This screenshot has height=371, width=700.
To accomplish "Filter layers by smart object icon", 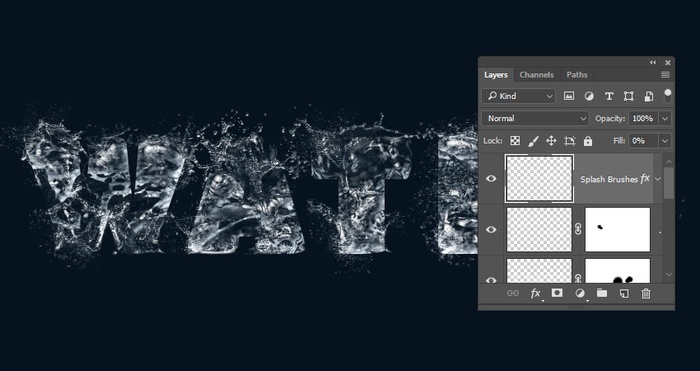I will tap(649, 96).
